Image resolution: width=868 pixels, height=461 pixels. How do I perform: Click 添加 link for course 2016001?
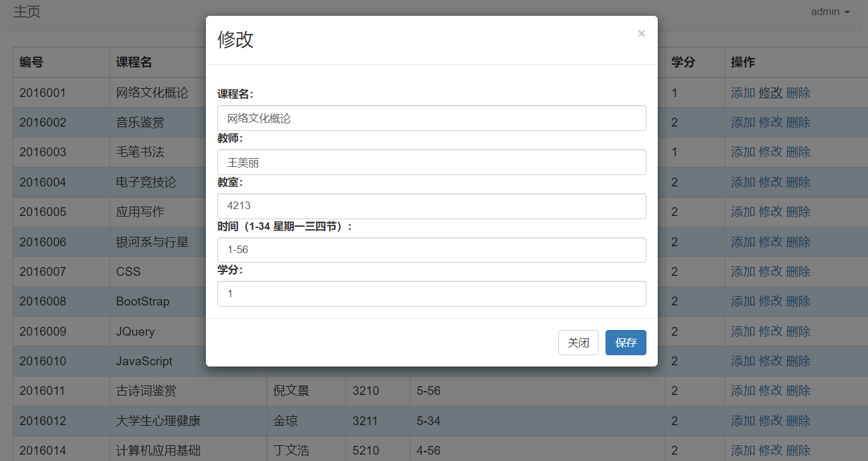[743, 92]
